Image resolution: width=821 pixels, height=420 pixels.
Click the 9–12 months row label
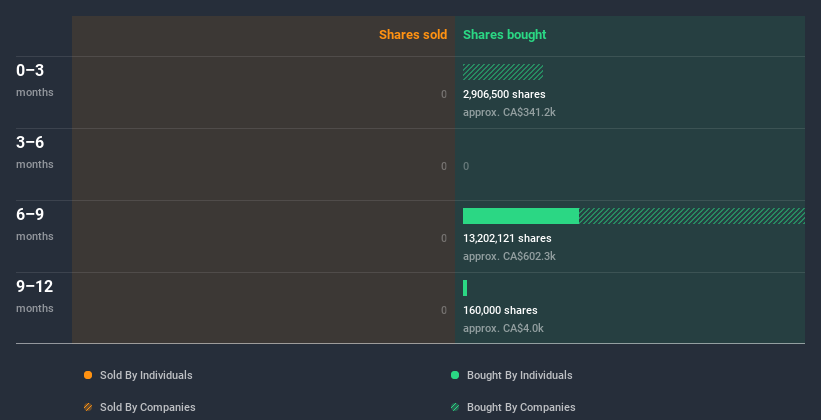(35, 296)
